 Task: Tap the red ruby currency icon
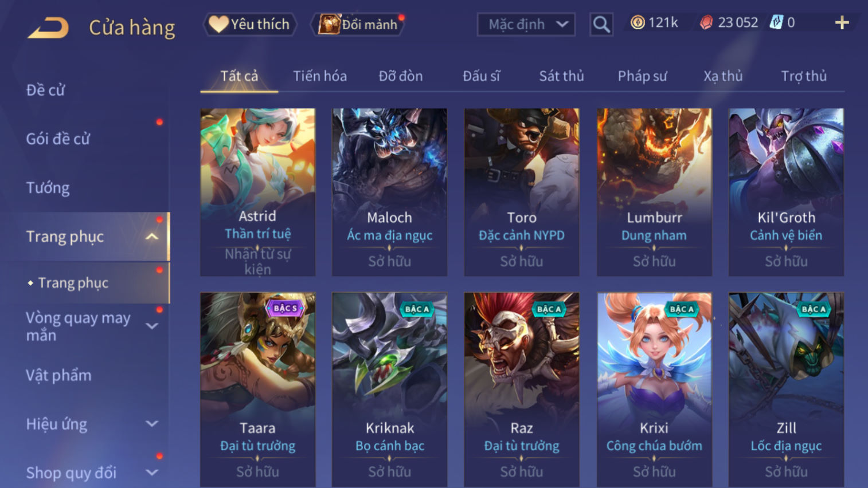706,22
